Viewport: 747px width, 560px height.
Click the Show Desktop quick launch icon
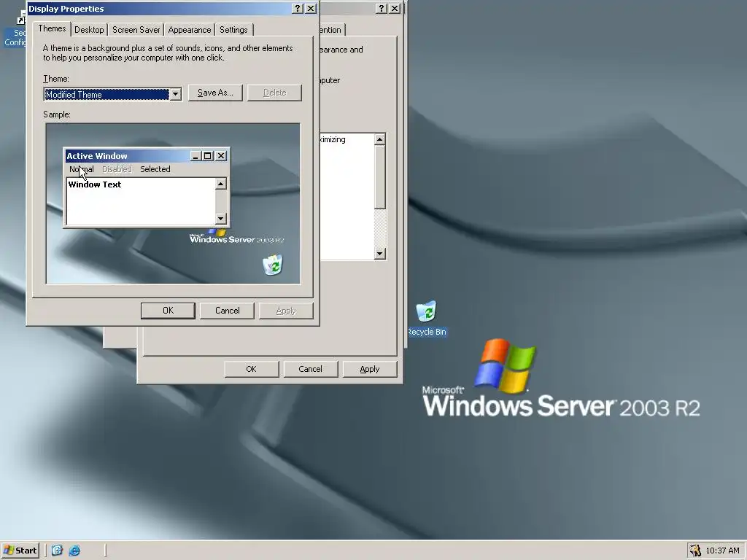point(57,551)
